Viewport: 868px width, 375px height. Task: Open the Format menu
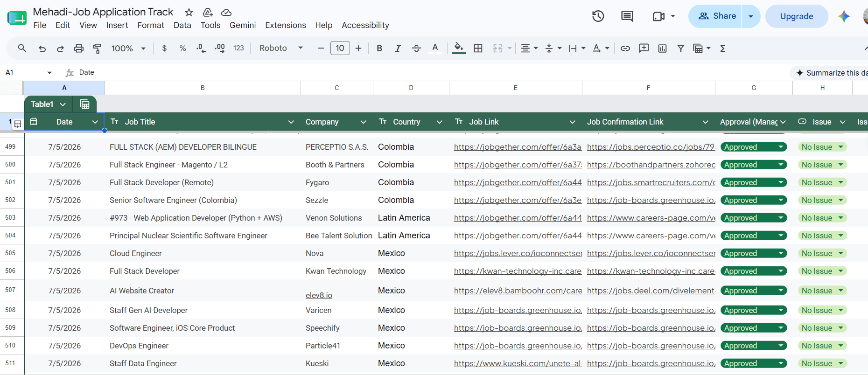[x=151, y=25]
